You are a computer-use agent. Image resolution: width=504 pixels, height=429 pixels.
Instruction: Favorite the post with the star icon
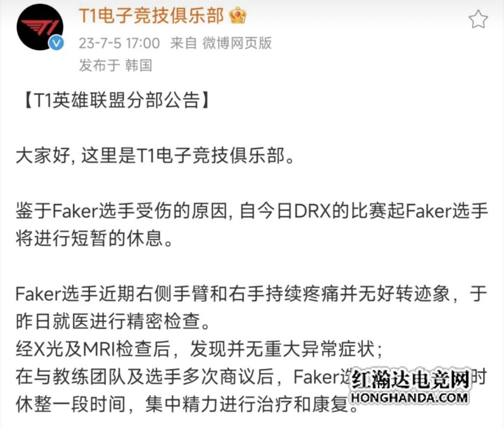pyautogui.click(x=478, y=19)
